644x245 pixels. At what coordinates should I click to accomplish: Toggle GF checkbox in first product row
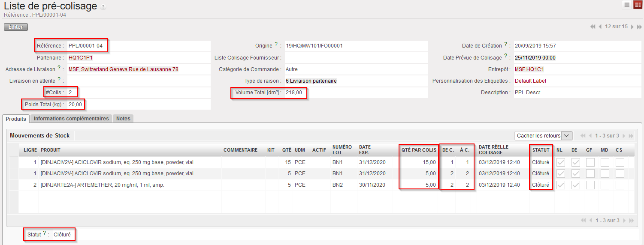pos(590,162)
